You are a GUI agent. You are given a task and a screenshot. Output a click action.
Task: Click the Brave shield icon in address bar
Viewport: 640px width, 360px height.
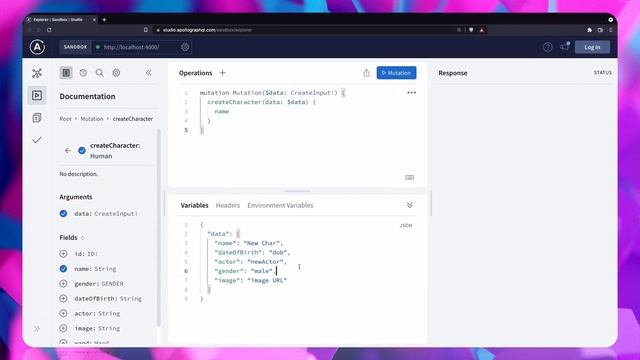471,30
